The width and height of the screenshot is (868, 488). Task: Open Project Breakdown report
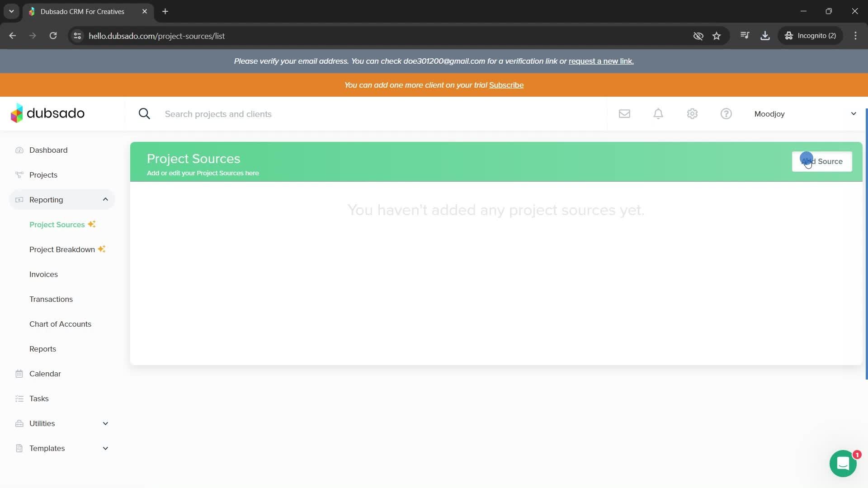62,249
